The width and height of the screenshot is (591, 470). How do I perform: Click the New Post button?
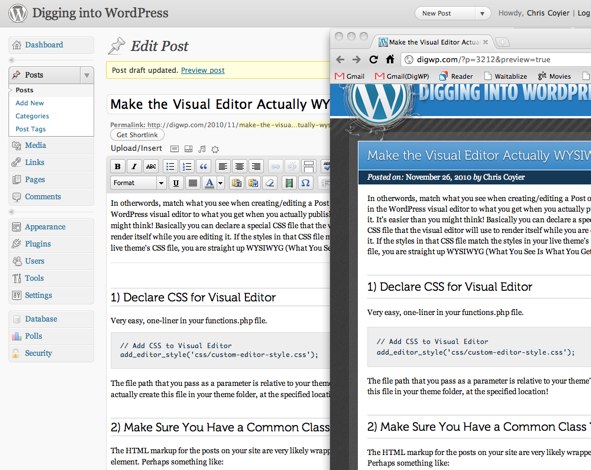446,14
